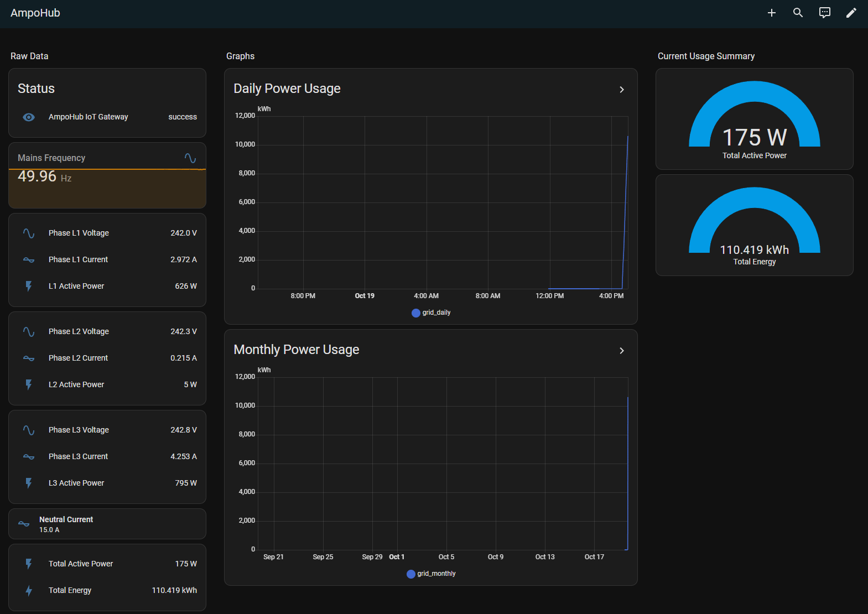Image resolution: width=868 pixels, height=614 pixels.
Task: Click the AmpoHub dashboard title
Action: coord(35,13)
